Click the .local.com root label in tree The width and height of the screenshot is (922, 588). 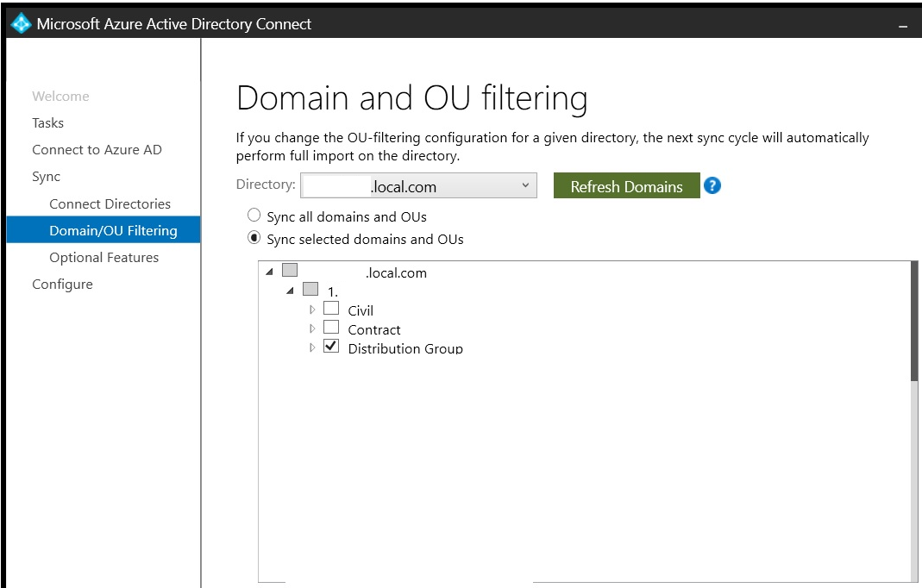pyautogui.click(x=396, y=272)
